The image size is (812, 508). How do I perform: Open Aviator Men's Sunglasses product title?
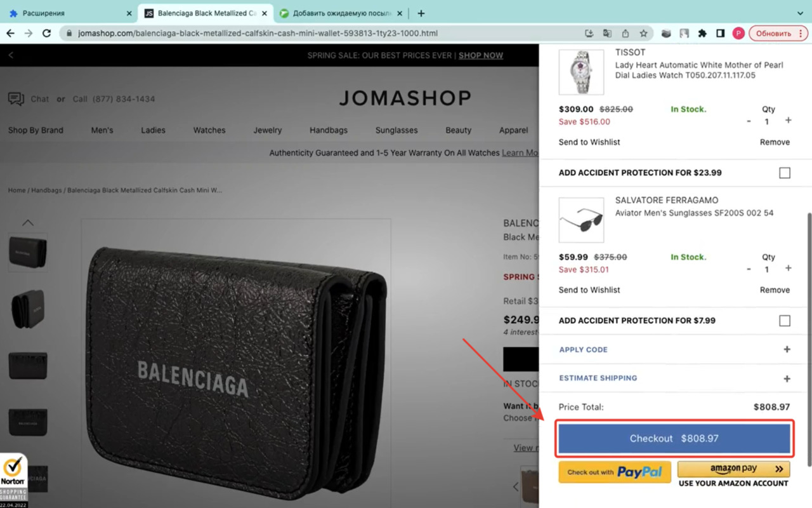(x=694, y=213)
